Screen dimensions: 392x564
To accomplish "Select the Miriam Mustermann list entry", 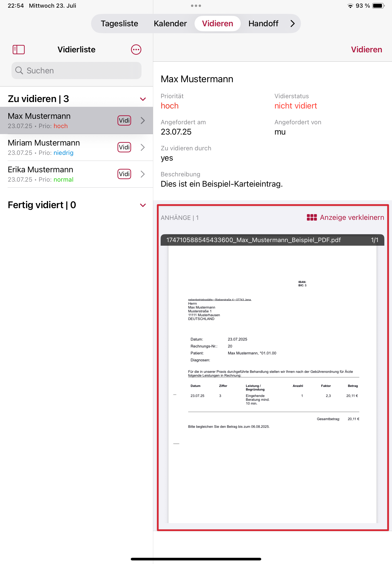I will 76,147.
